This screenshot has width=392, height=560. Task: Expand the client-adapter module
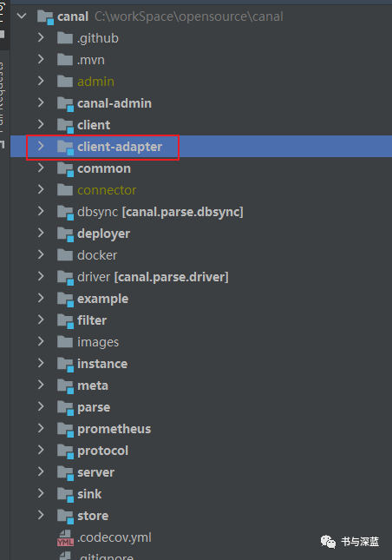[41, 146]
